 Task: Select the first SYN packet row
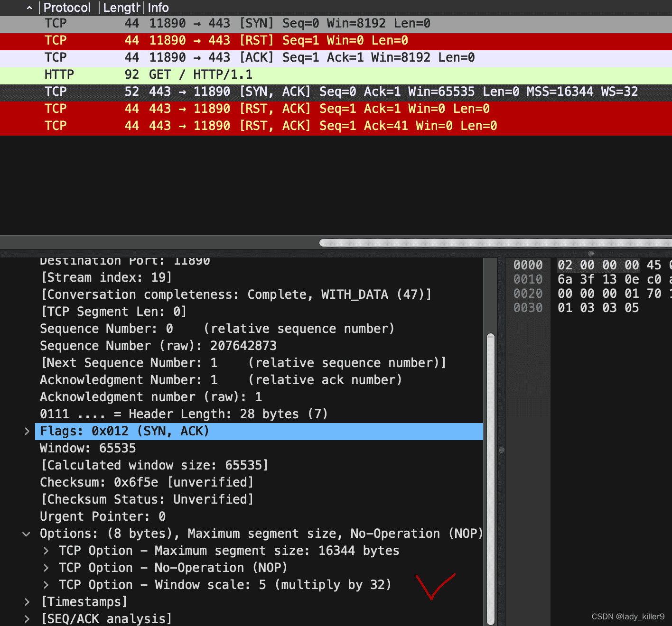pyautogui.click(x=237, y=23)
